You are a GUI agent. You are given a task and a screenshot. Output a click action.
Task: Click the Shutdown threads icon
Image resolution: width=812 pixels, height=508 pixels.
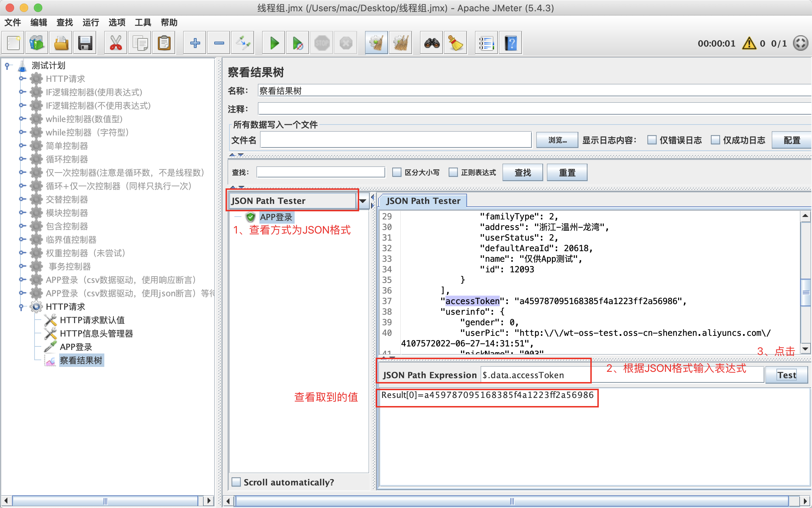[x=346, y=43]
